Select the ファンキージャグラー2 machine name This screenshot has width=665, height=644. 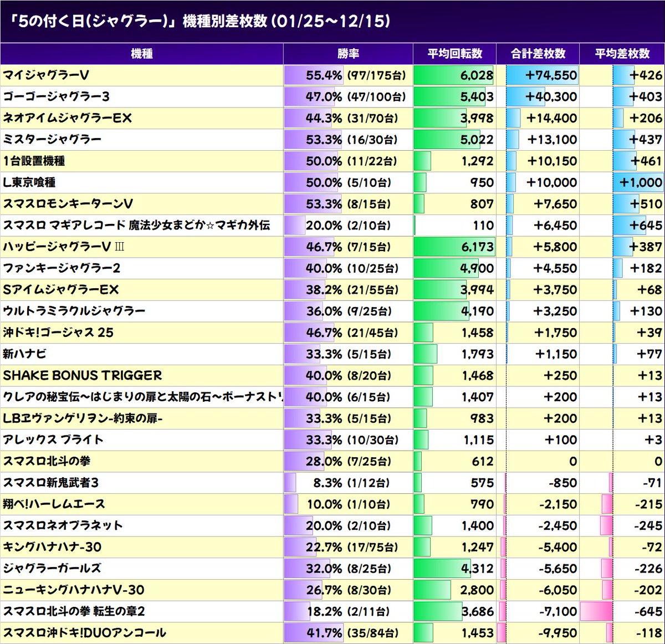pos(62,268)
